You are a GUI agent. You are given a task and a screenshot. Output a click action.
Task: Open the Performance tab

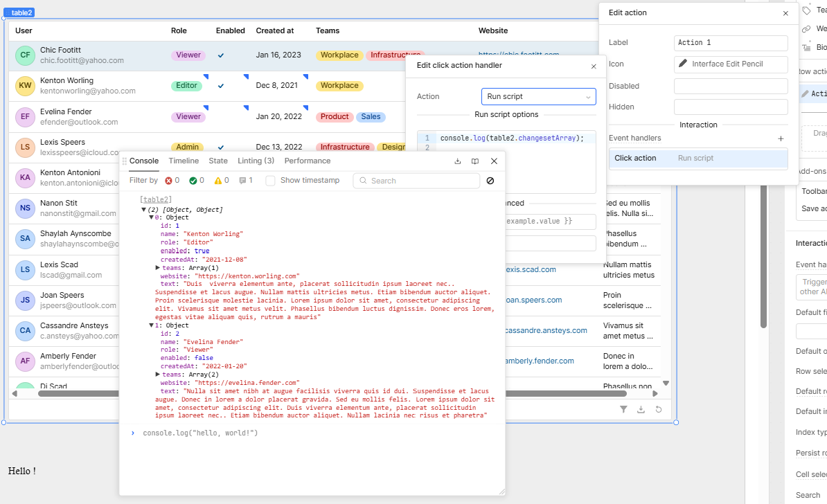308,161
